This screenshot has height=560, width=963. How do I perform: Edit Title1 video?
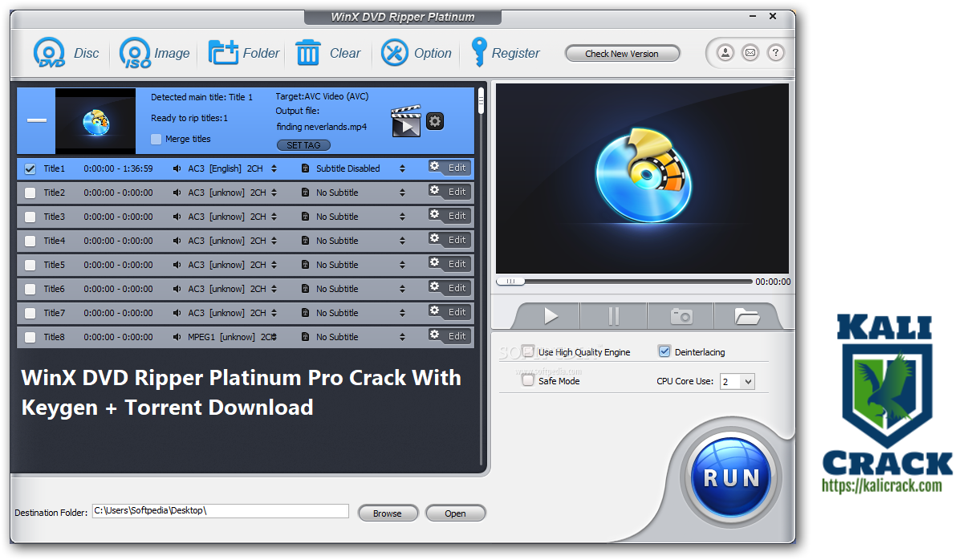coord(449,168)
